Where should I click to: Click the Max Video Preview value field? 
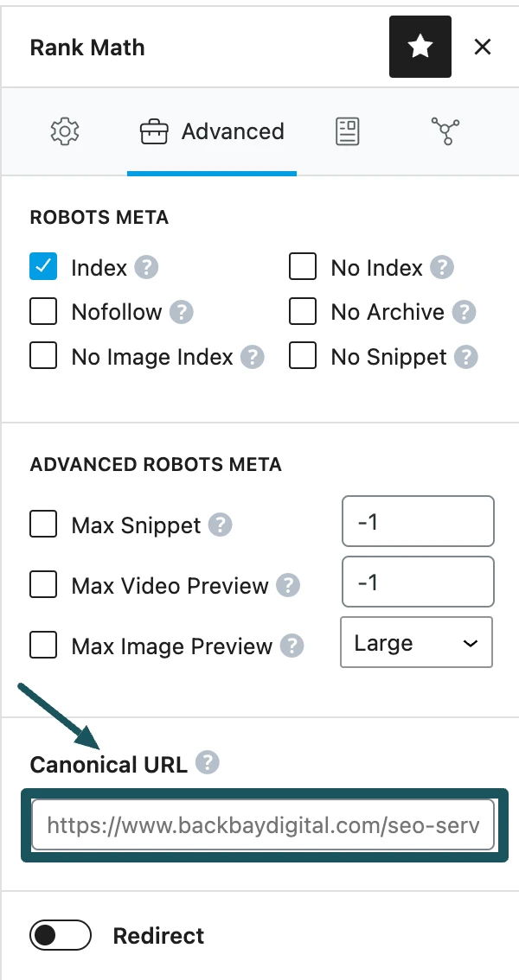418,582
